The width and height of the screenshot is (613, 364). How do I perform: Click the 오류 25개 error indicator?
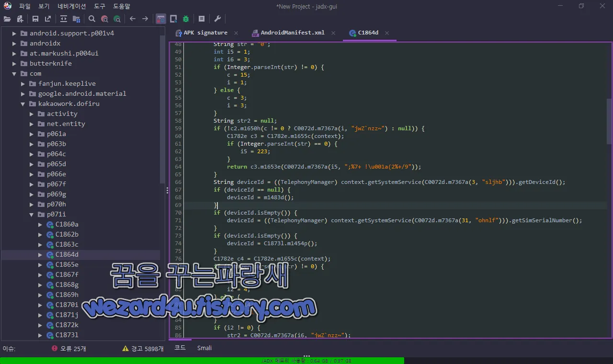[69, 348]
